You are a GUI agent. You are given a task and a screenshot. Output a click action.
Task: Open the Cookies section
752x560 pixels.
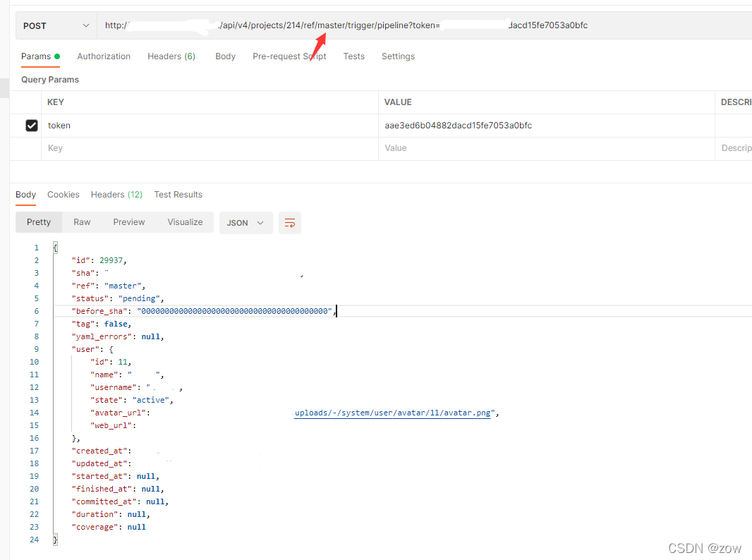coord(63,194)
